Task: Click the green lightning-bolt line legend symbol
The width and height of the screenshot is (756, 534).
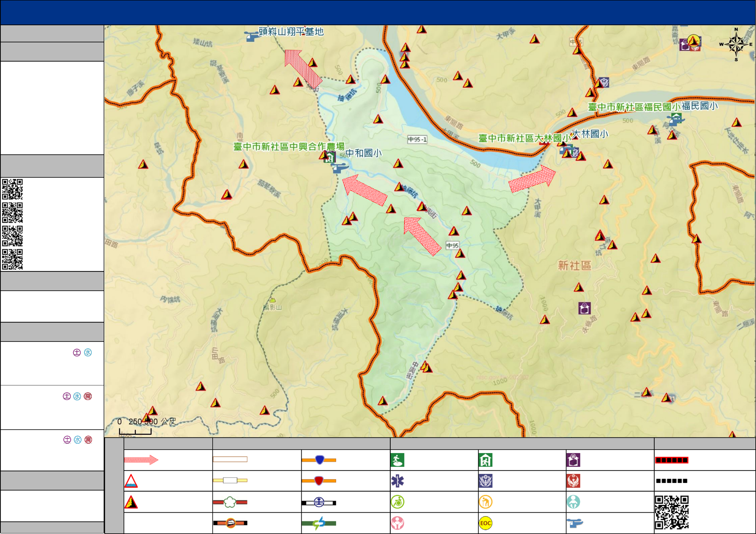Action: [319, 523]
